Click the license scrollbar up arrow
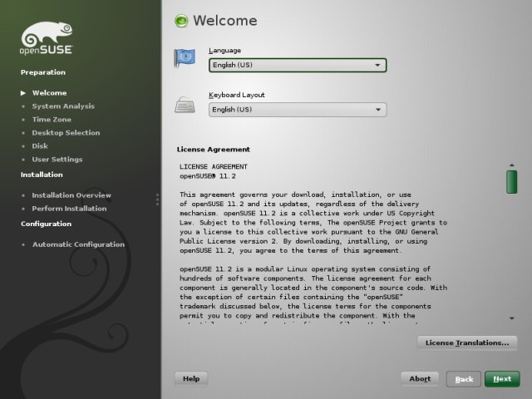Screen dimensions: 532x399 coord(512,165)
